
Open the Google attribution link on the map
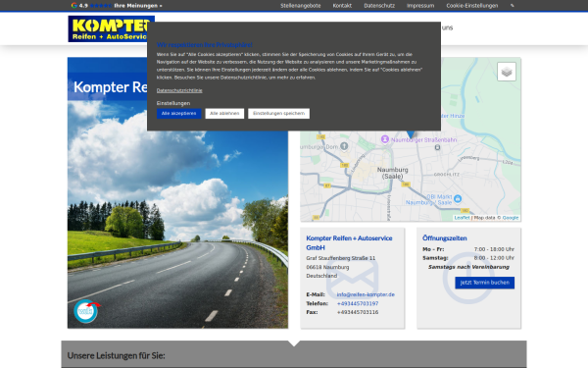[x=511, y=218]
